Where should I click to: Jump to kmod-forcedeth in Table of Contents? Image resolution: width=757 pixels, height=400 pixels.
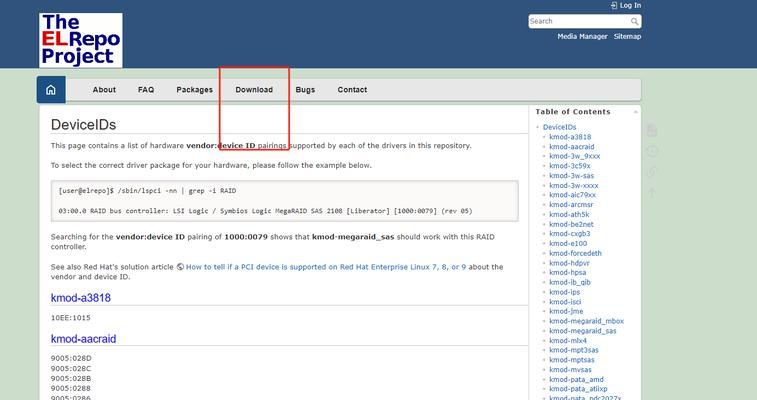[575, 253]
